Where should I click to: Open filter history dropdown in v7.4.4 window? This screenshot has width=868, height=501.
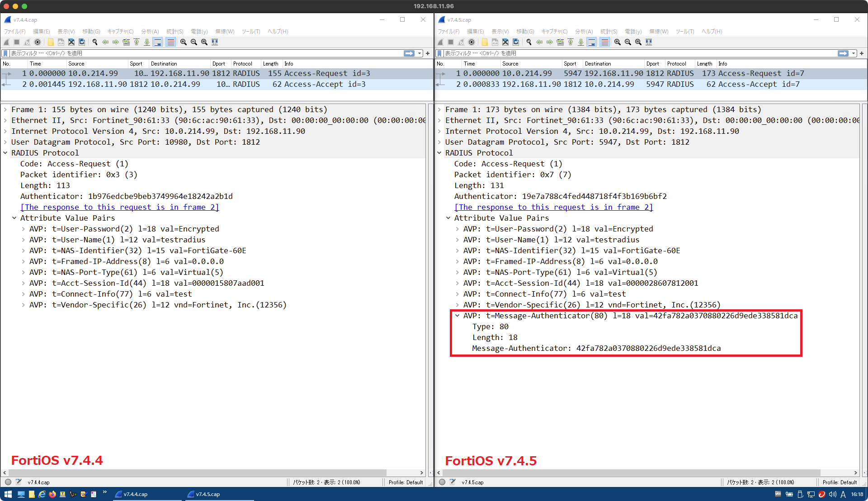(x=420, y=53)
